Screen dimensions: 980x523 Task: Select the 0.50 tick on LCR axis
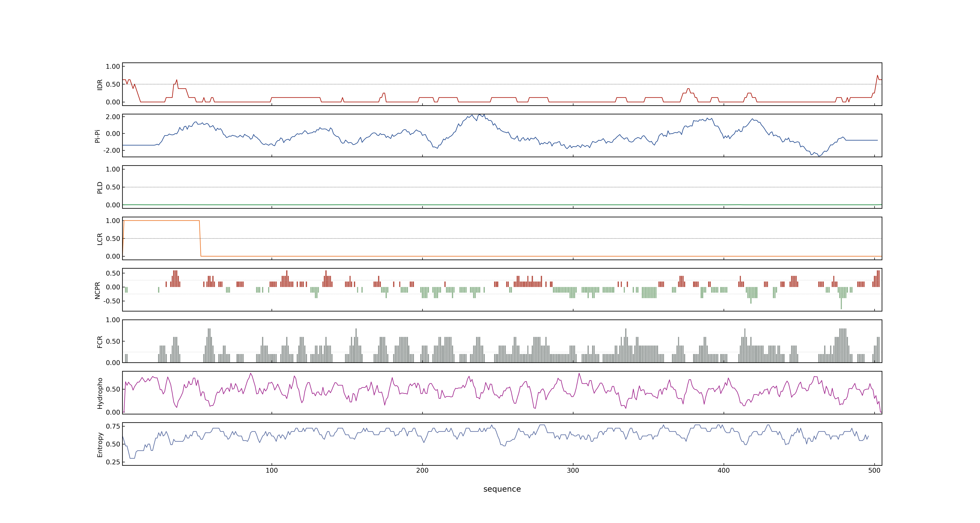(113, 239)
